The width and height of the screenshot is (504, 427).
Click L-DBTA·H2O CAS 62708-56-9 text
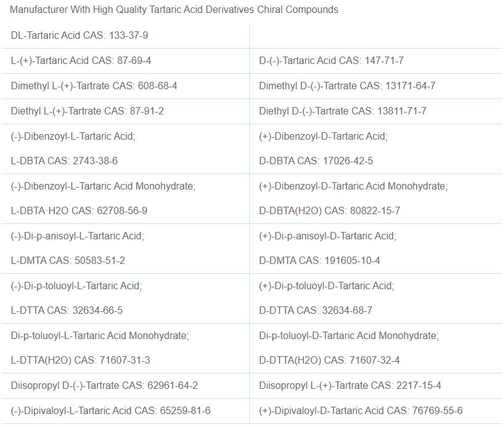pos(79,211)
